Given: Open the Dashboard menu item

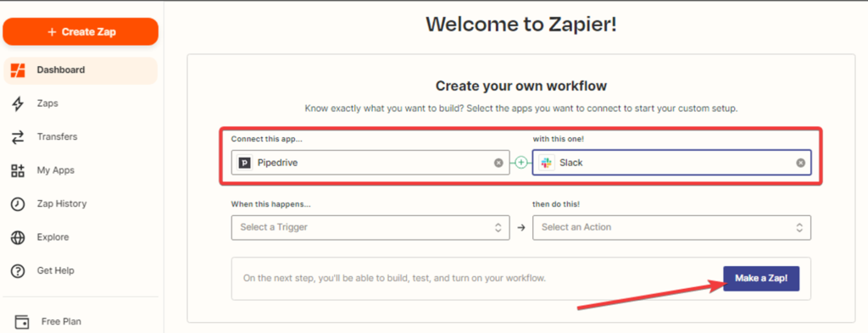Looking at the screenshot, I should pyautogui.click(x=81, y=70).
